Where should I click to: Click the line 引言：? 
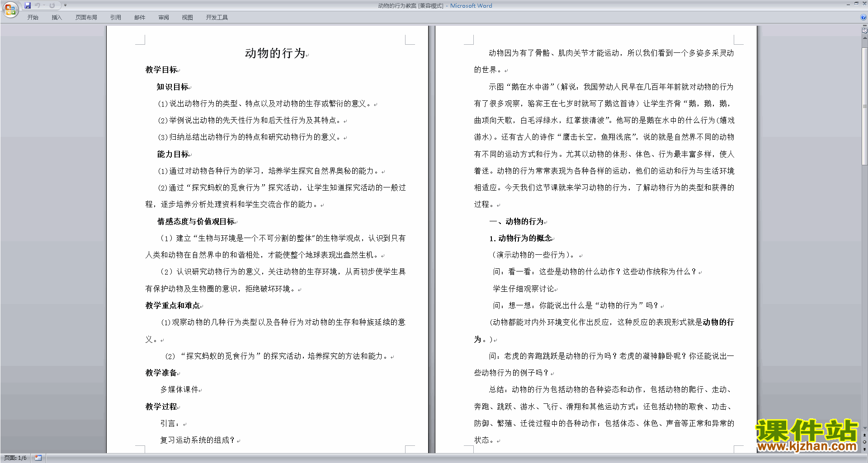pos(170,423)
